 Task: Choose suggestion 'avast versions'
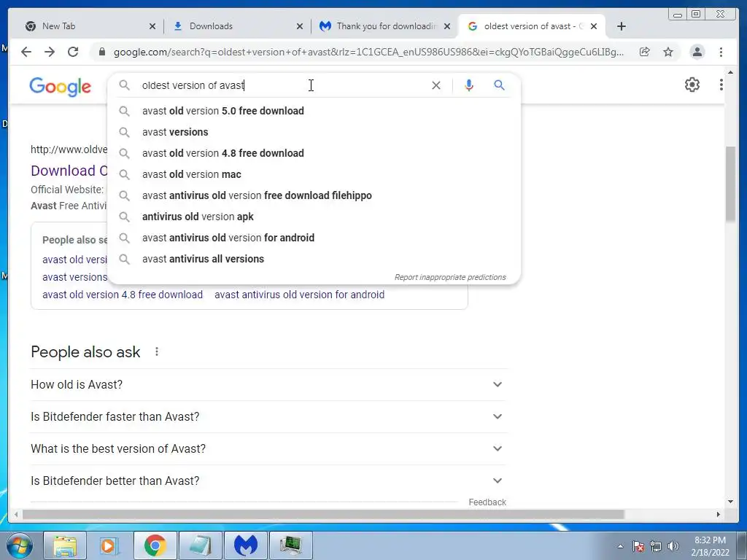pyautogui.click(x=314, y=132)
